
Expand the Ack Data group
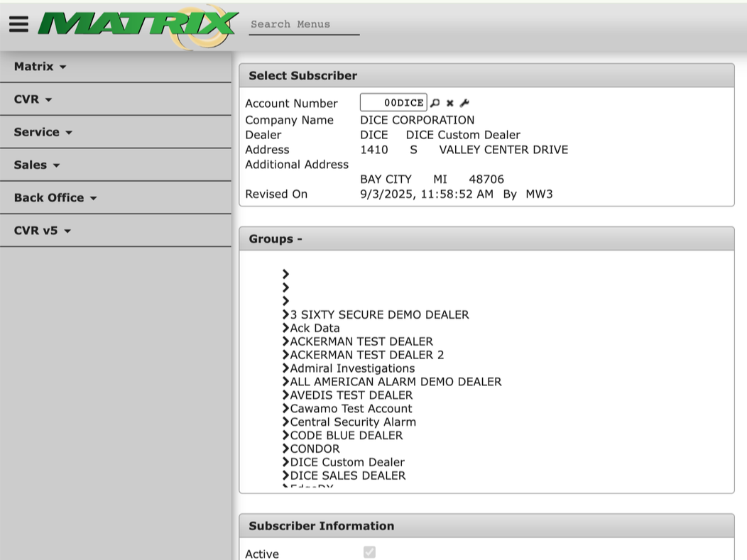pos(286,328)
